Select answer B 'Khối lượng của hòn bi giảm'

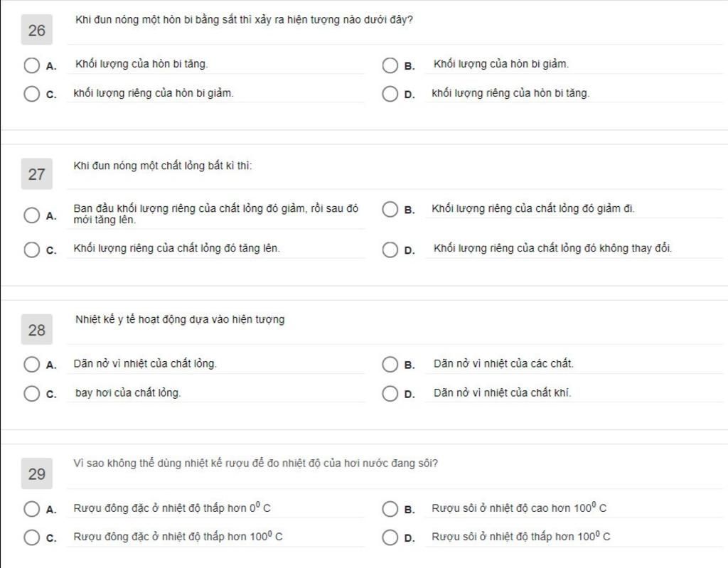click(390, 65)
